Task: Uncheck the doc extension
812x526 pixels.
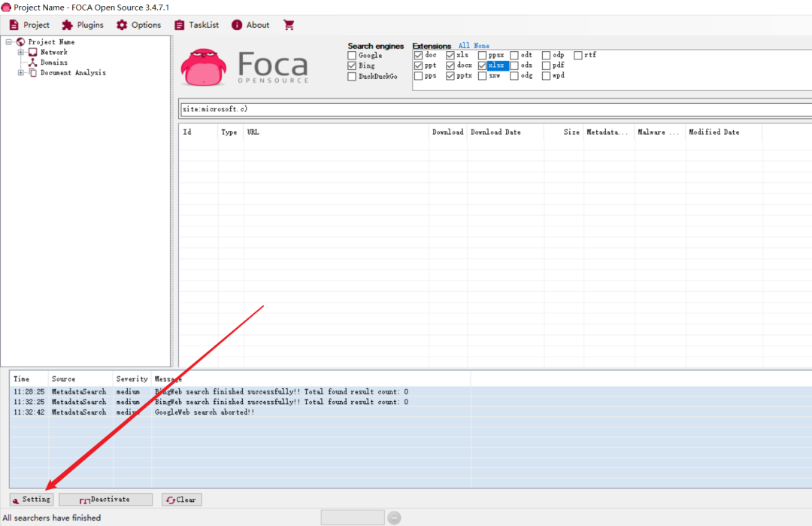Action: click(419, 55)
